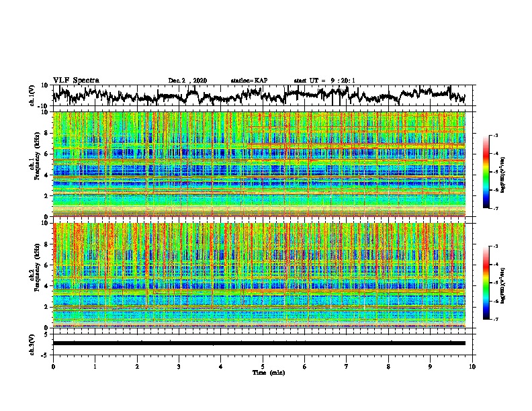Click the time axis tick label "9"
This screenshot has width=532, height=411.
point(430,367)
